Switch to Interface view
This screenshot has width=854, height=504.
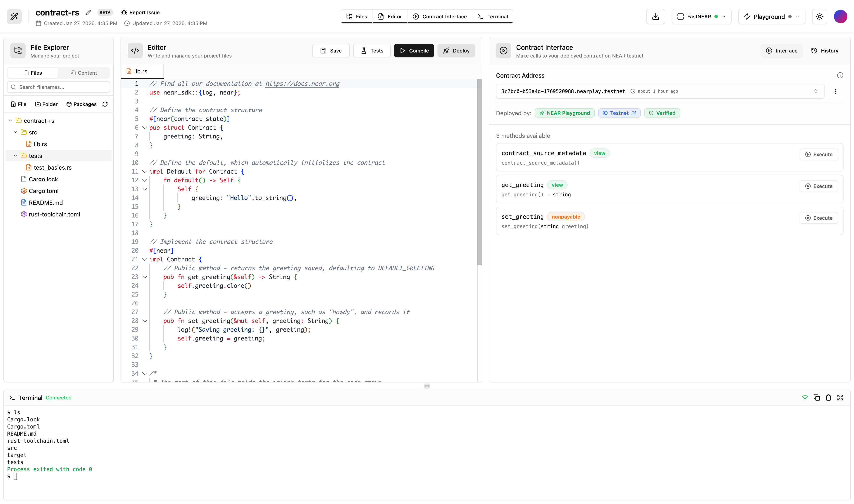pyautogui.click(x=782, y=51)
